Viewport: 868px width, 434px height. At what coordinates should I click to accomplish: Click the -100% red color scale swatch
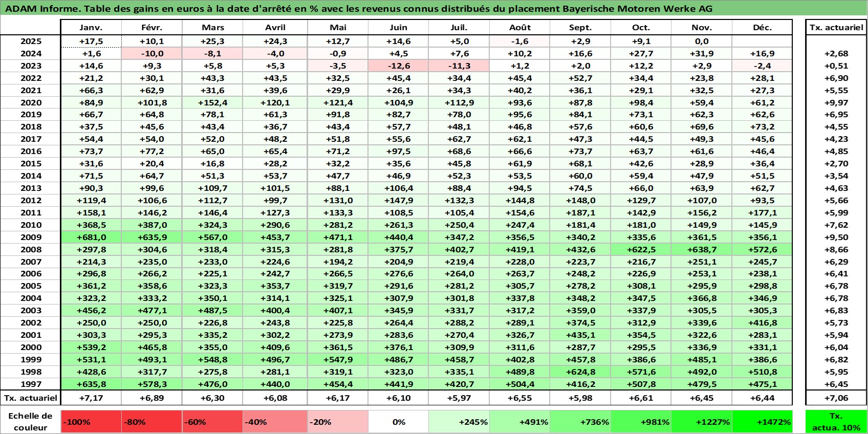point(91,422)
